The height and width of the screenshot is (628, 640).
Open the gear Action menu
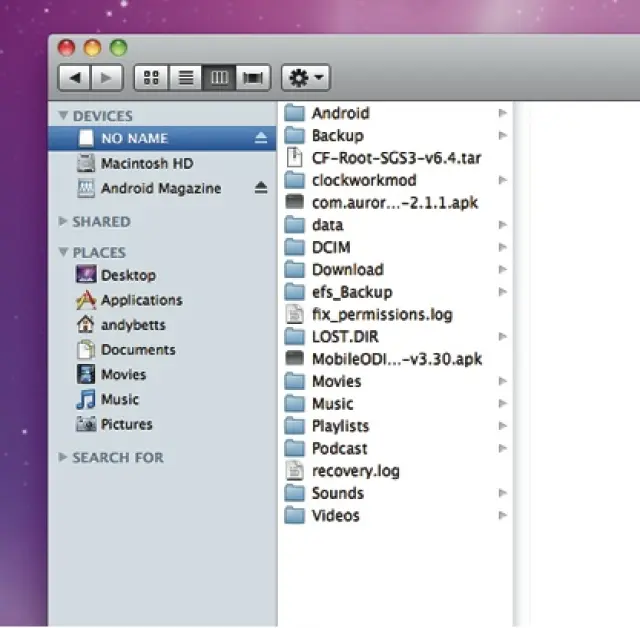point(305,78)
